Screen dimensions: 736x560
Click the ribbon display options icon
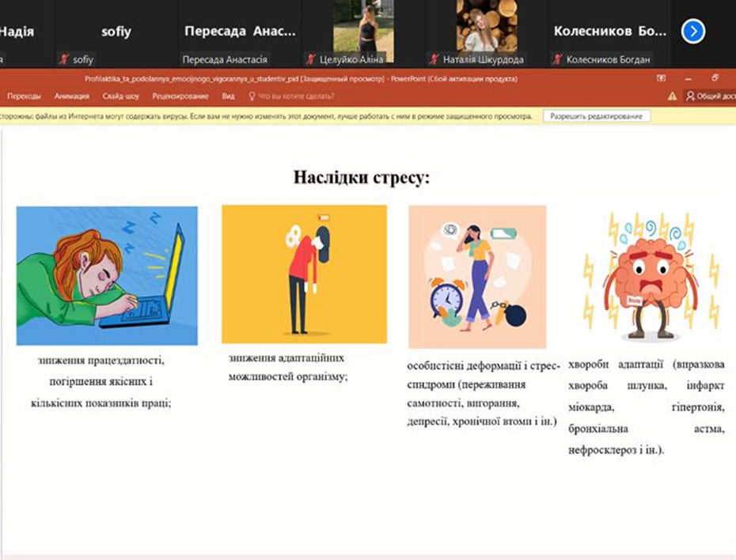[x=662, y=79]
